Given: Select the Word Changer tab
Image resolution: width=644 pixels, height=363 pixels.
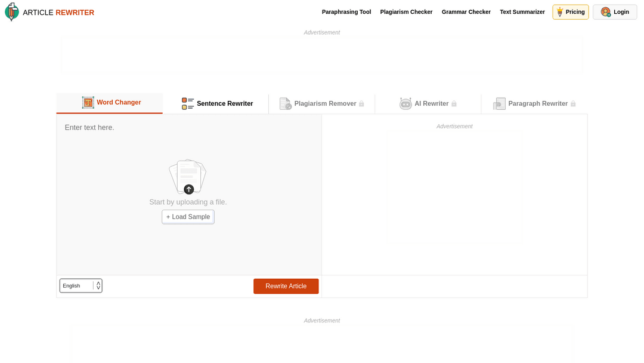Looking at the screenshot, I should tap(119, 103).
